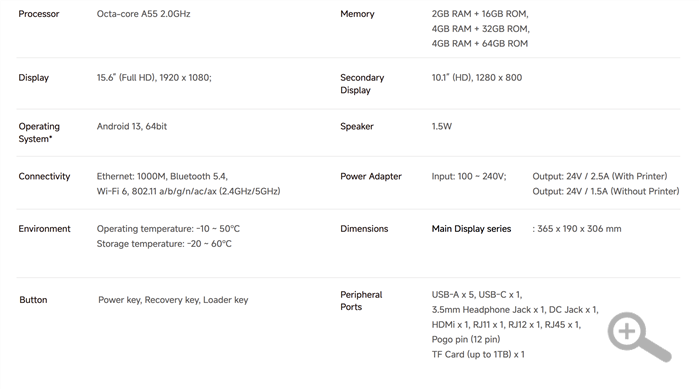
Task: Select the Memory label
Action: (x=357, y=14)
